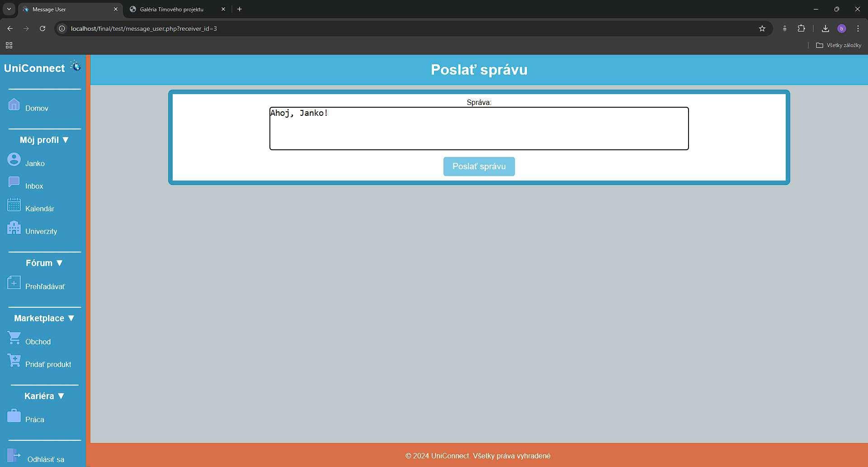Image resolution: width=868 pixels, height=467 pixels.
Task: Click the Odhlásiť sa link
Action: tap(46, 459)
